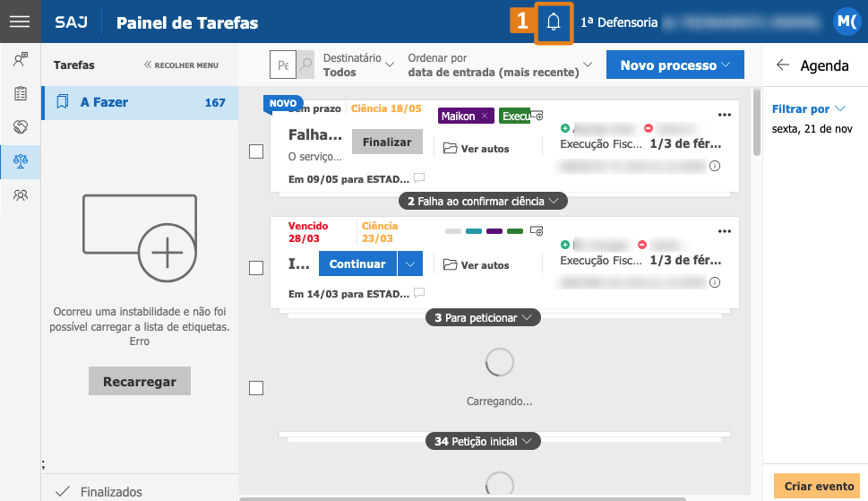Image resolution: width=868 pixels, height=501 pixels.
Task: Open the people group sidebar icon
Action: 21,195
